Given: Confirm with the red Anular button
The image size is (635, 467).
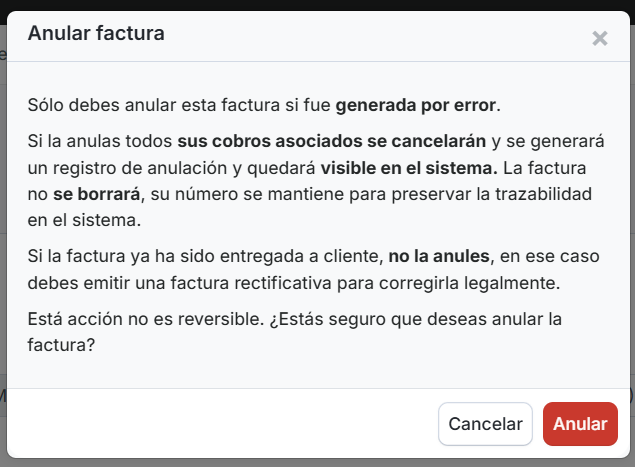Looking at the screenshot, I should (580, 424).
